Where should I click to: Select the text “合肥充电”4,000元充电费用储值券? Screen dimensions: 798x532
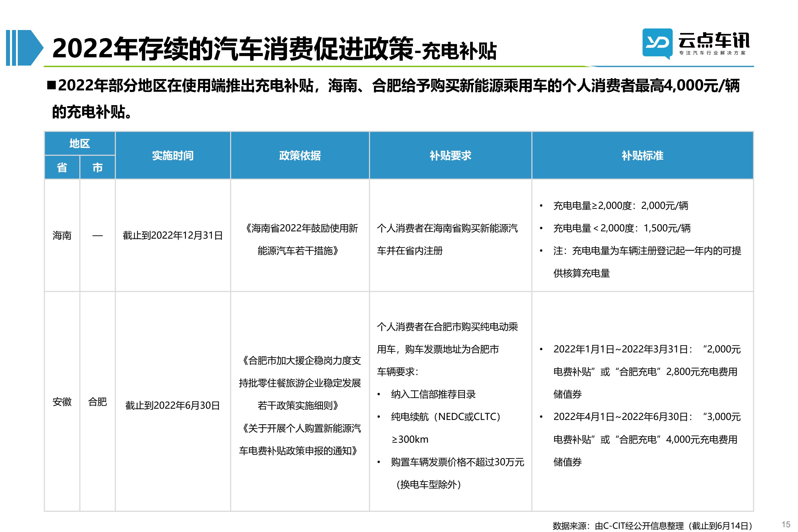pos(645,450)
